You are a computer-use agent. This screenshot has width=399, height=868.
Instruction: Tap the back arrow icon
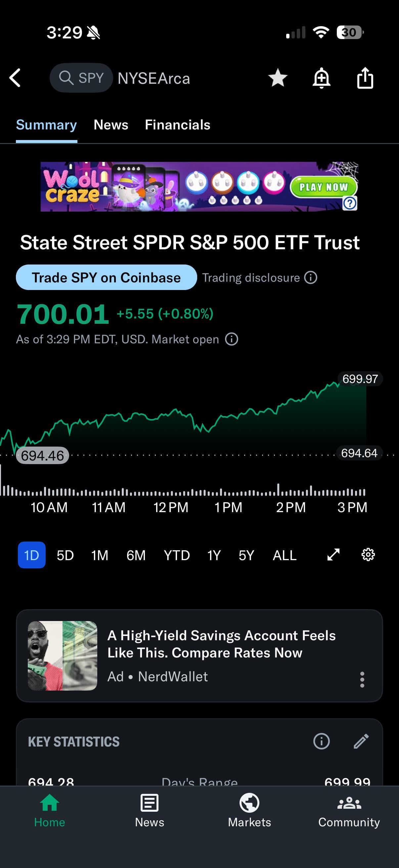pyautogui.click(x=15, y=78)
